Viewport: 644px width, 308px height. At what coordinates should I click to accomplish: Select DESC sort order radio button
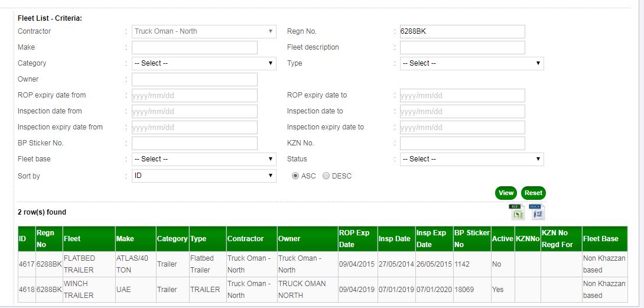coord(326,176)
